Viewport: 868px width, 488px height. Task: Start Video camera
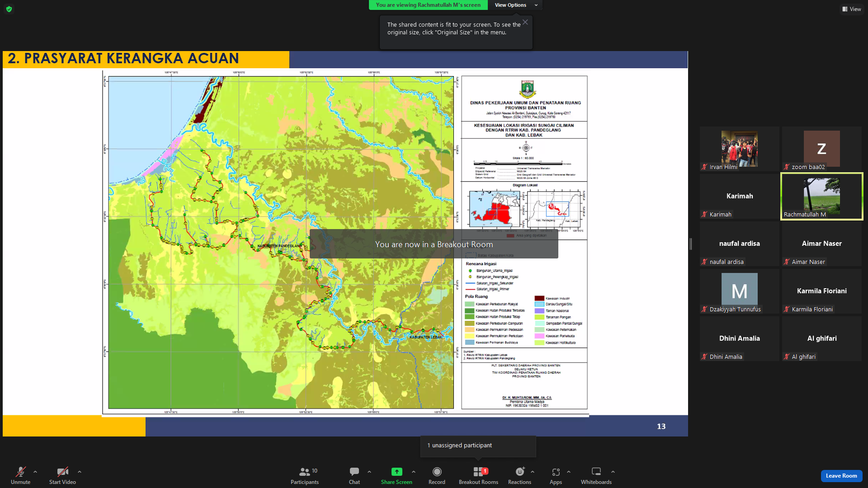(62, 475)
